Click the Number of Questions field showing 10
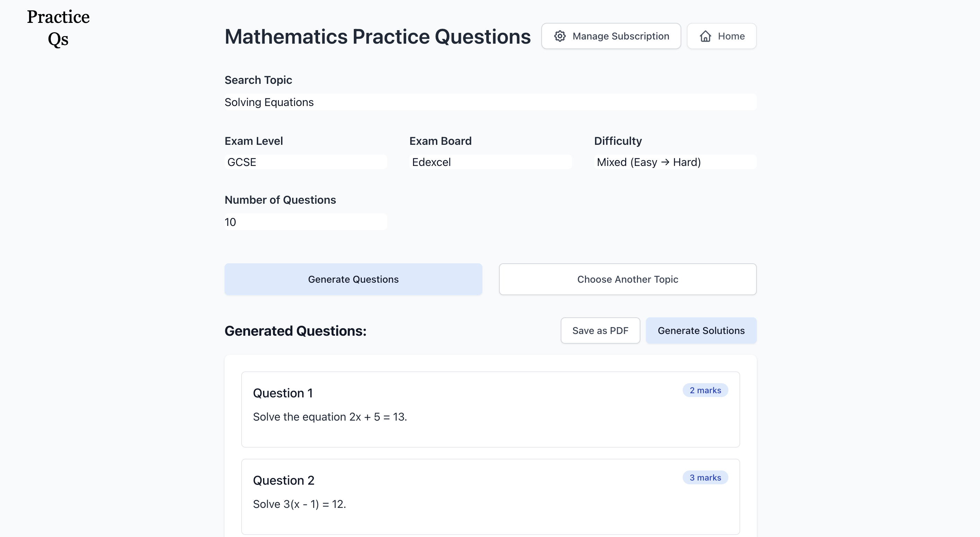980x537 pixels. pos(305,222)
